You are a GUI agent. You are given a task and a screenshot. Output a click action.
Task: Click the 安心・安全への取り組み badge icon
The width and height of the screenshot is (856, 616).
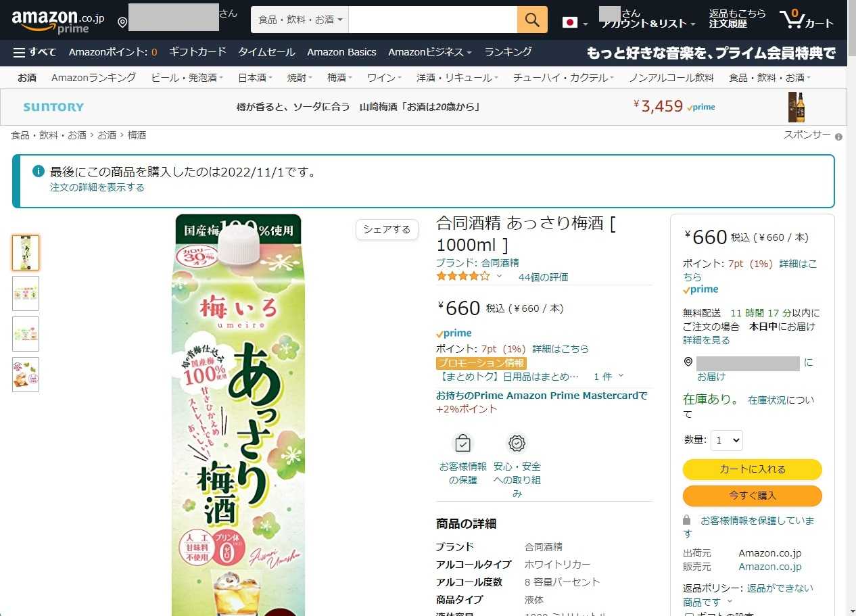click(517, 444)
